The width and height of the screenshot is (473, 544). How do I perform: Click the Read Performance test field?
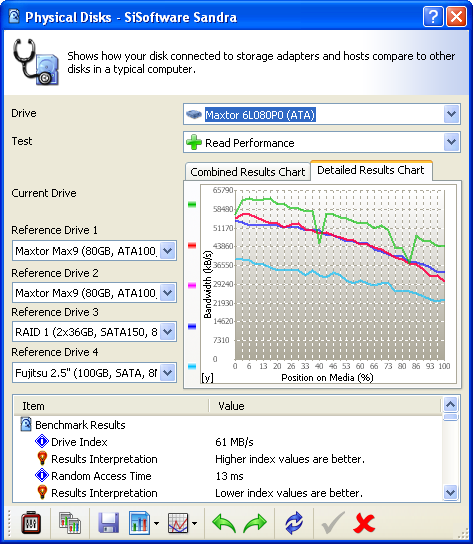[322, 142]
